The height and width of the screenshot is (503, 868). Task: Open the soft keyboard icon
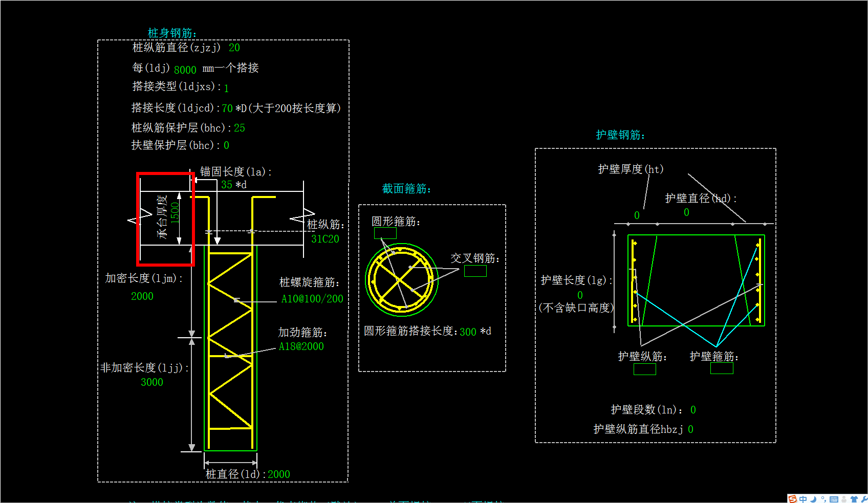pos(834,499)
